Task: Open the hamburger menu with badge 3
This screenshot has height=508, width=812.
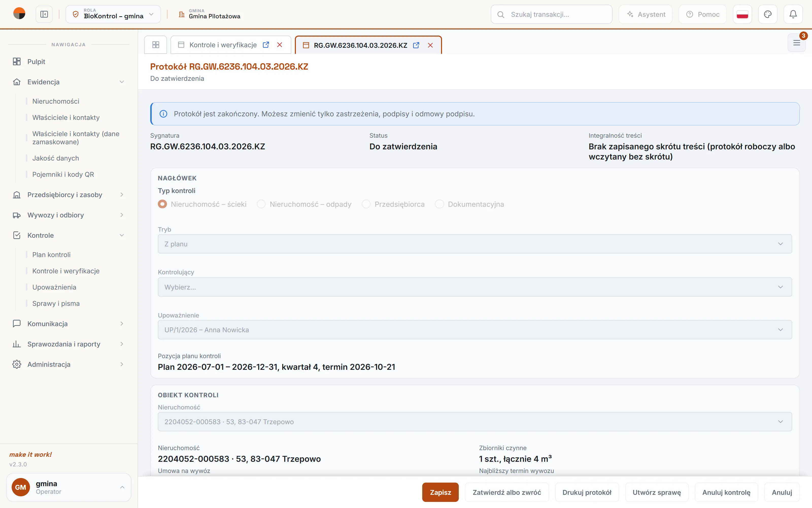Action: tap(797, 43)
